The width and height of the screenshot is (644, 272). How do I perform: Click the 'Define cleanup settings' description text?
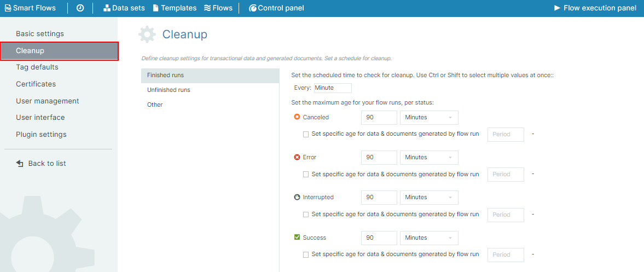point(266,59)
